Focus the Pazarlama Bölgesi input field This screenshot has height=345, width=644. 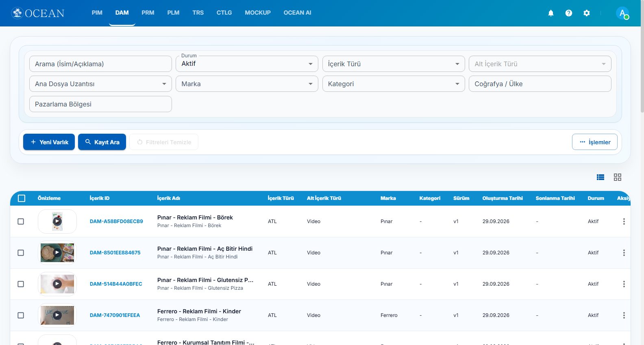(x=100, y=104)
